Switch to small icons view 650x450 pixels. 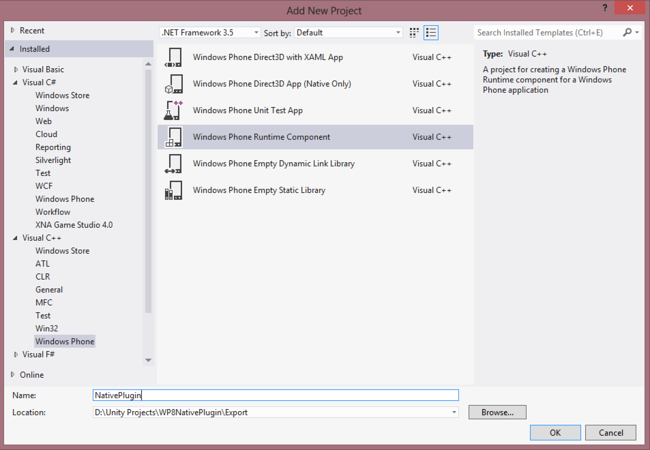414,33
